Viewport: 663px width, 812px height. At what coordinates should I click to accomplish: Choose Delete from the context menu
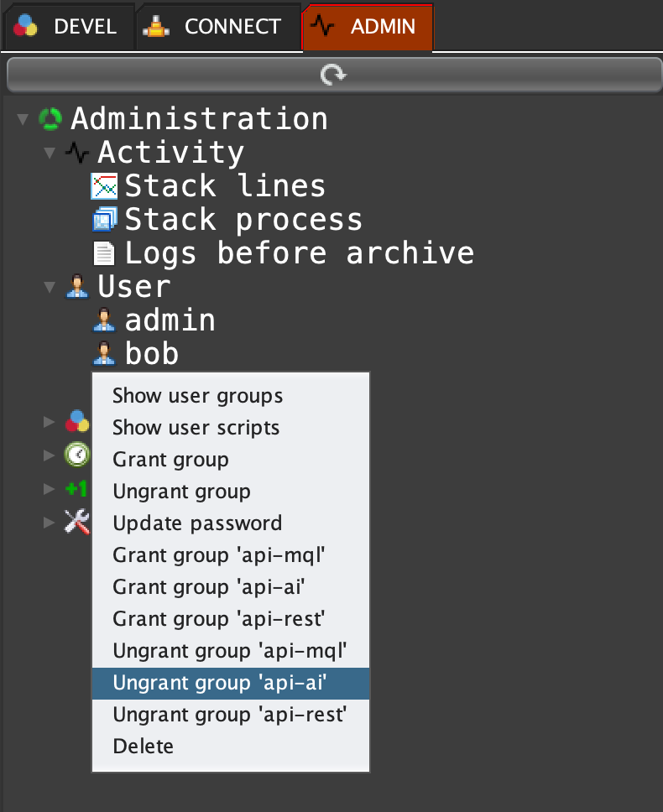[x=143, y=747]
